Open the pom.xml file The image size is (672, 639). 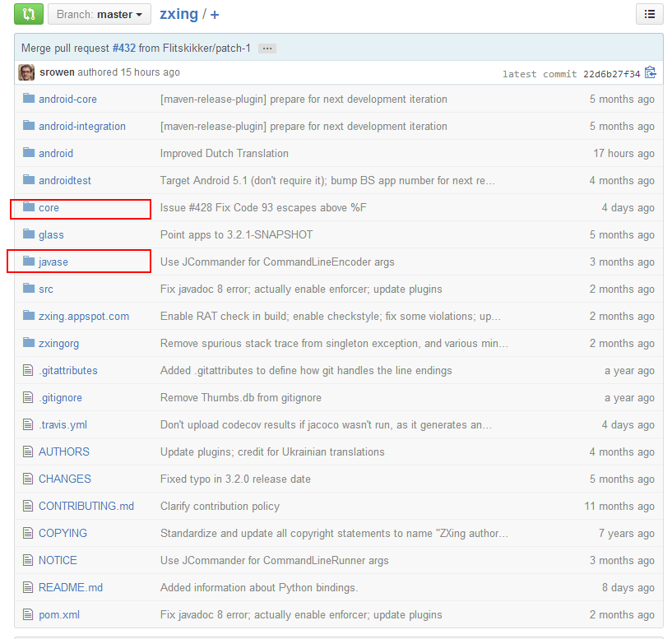tap(59, 615)
